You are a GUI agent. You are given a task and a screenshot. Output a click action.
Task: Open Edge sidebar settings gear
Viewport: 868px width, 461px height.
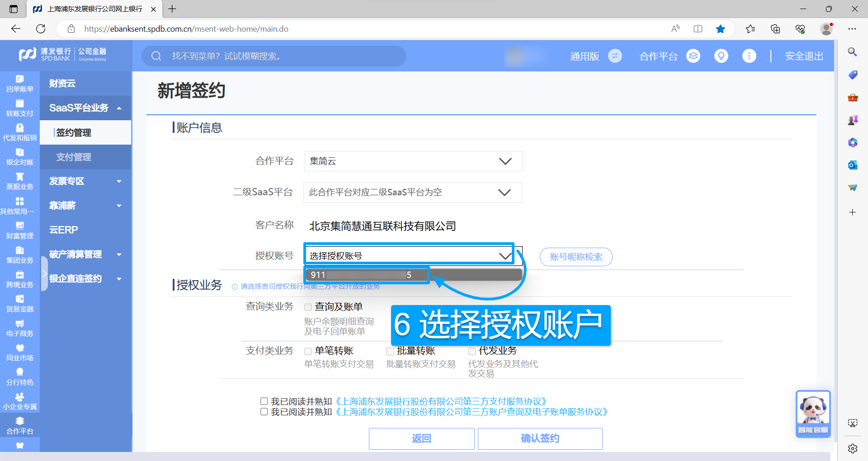pos(853,448)
